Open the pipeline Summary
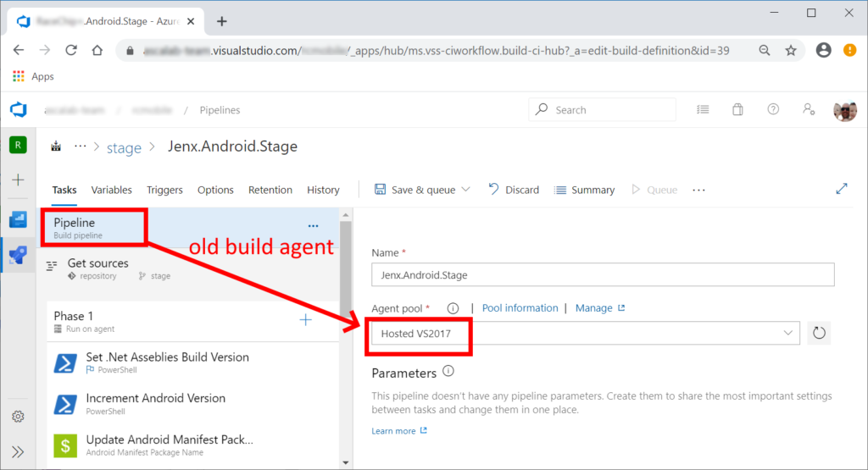The width and height of the screenshot is (868, 470). coord(585,190)
